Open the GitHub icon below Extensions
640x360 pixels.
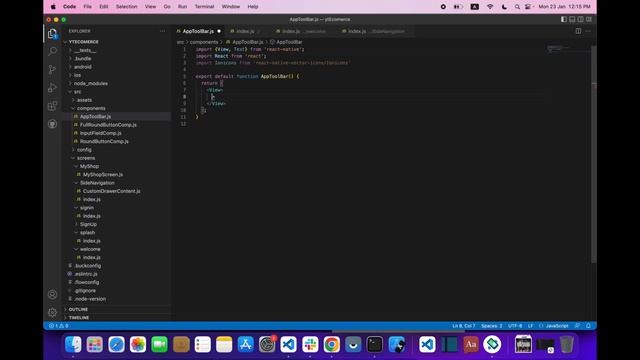(52, 124)
